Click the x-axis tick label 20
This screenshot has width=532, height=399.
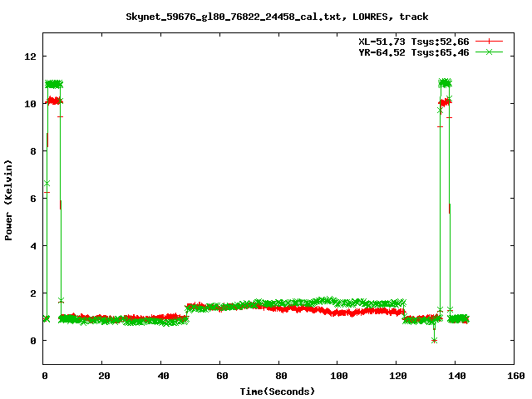pyautogui.click(x=104, y=376)
